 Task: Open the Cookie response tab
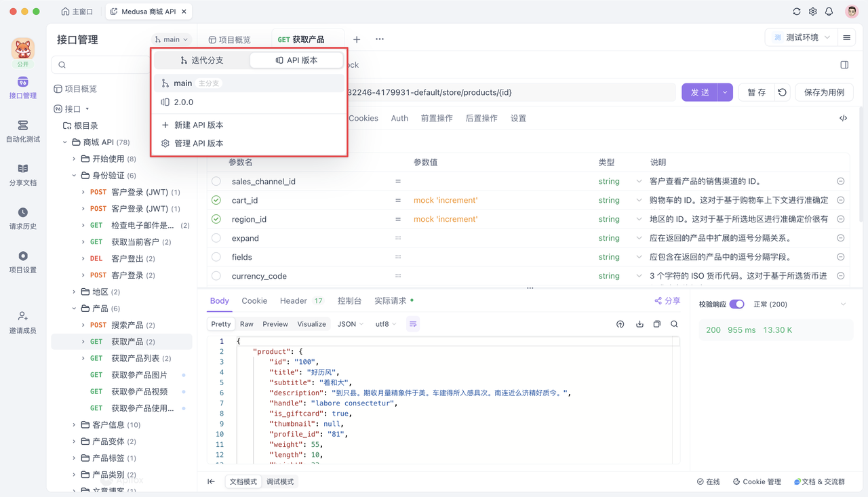point(254,300)
